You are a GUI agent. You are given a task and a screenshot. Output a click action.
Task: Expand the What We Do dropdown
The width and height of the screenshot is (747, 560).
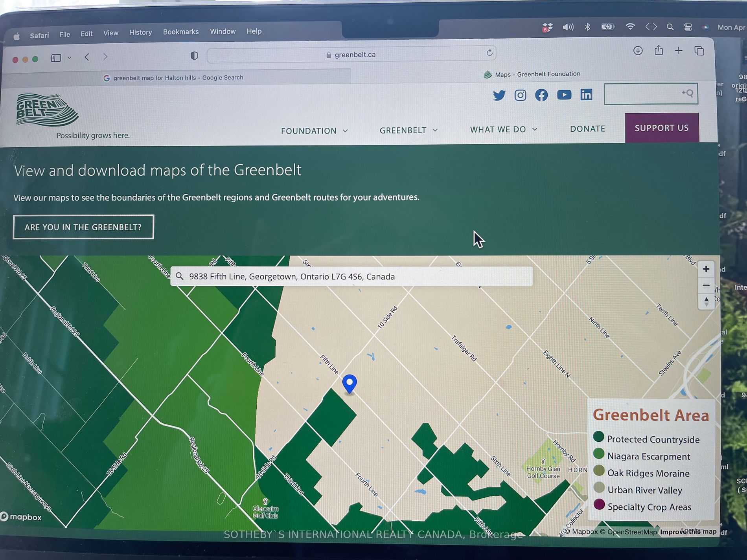[x=504, y=129]
